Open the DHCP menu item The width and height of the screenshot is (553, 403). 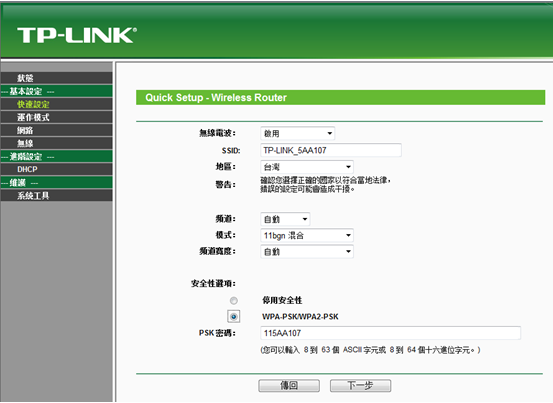coord(56,169)
